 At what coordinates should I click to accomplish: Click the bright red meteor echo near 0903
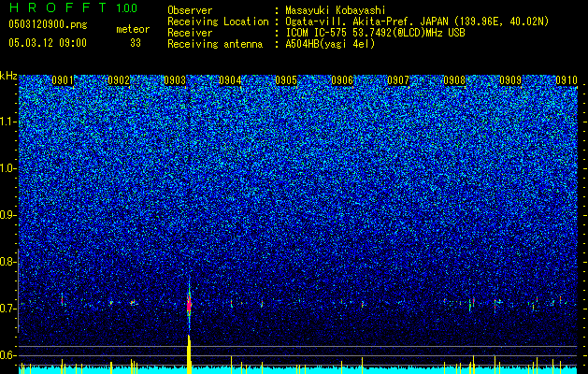(189, 304)
